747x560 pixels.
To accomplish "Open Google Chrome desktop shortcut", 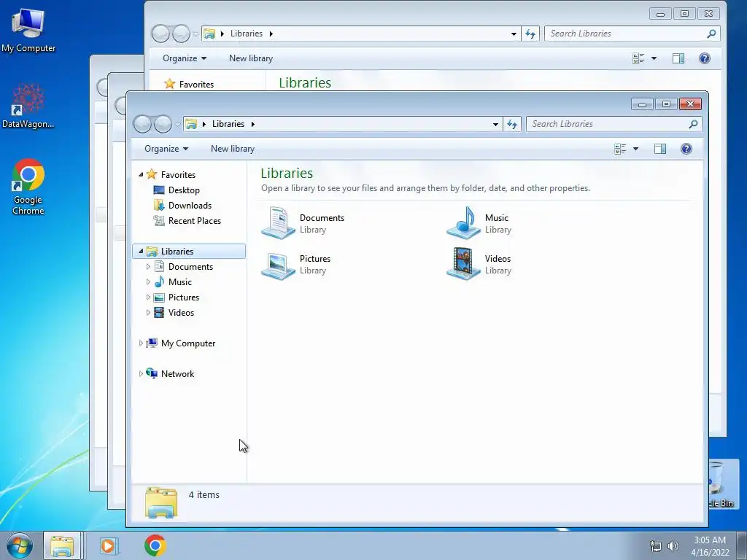I will click(x=28, y=187).
